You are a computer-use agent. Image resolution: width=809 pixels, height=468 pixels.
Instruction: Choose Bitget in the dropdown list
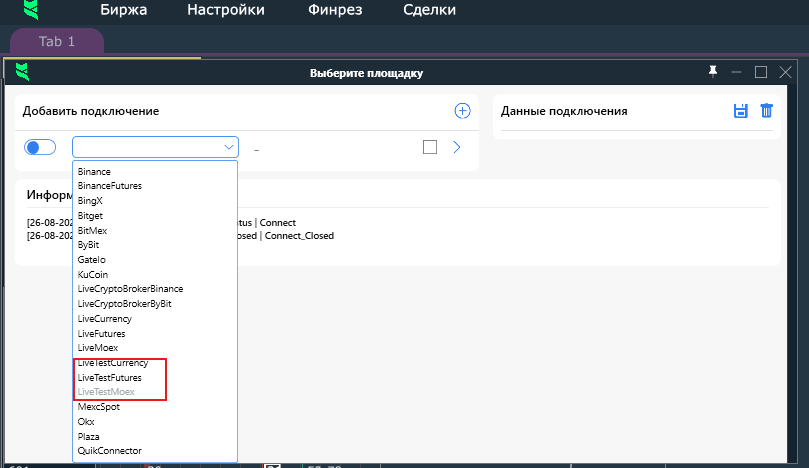tap(90, 216)
